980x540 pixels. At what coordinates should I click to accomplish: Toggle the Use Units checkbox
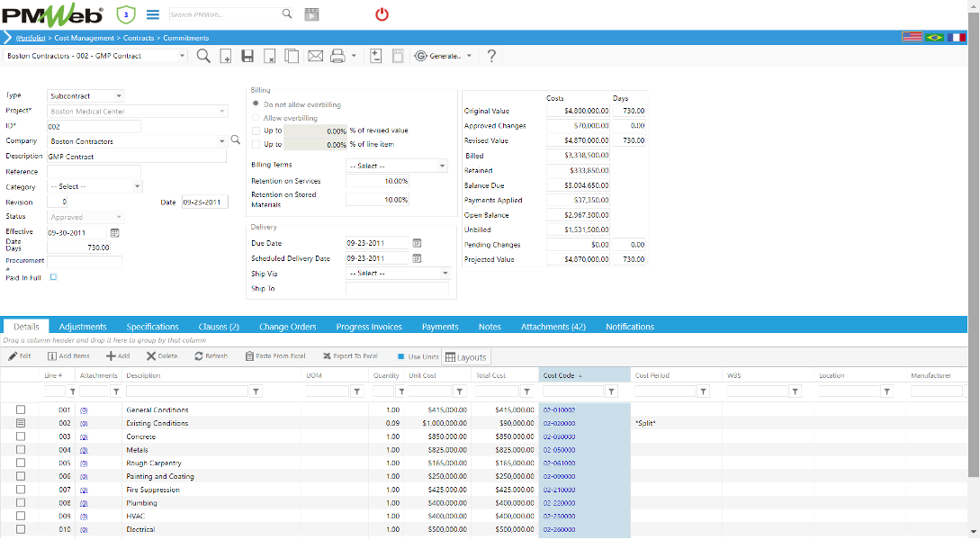coord(400,356)
